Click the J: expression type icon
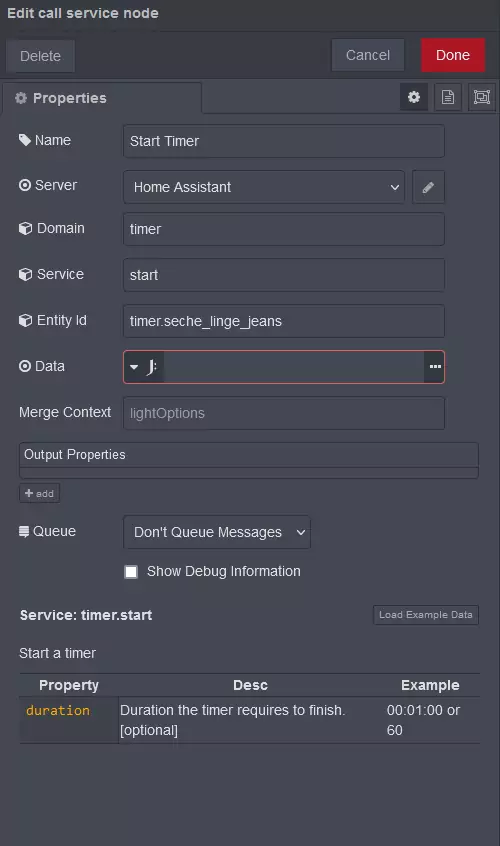 click(x=152, y=367)
